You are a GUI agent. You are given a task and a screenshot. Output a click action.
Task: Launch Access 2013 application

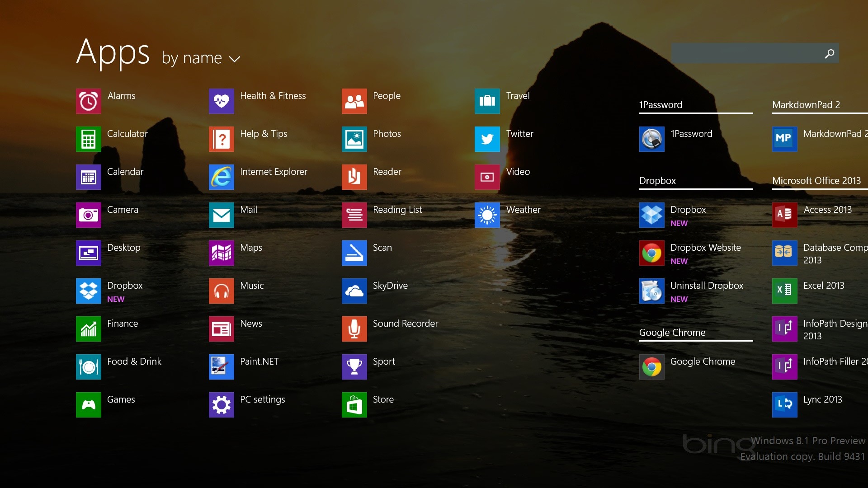(x=783, y=214)
